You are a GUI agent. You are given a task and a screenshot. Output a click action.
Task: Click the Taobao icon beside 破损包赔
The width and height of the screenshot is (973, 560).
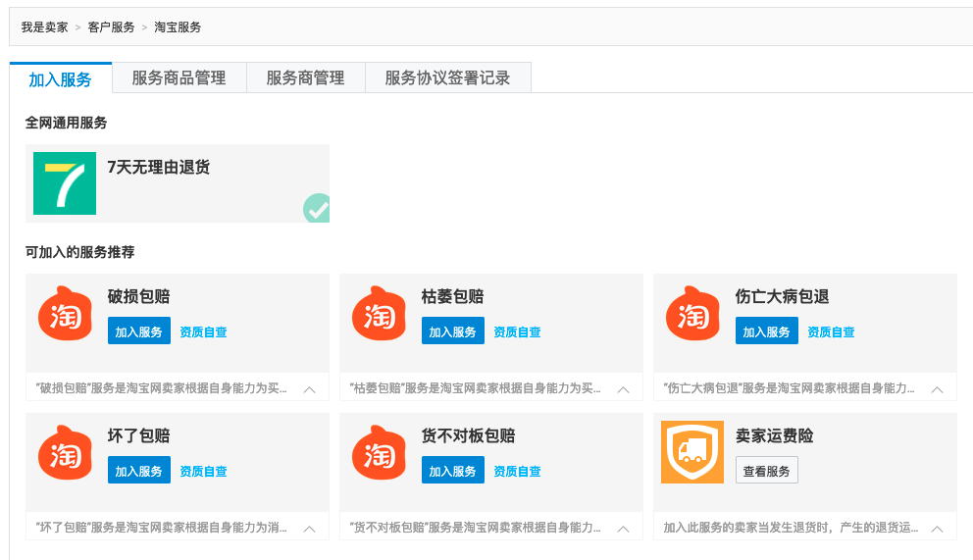(x=65, y=313)
